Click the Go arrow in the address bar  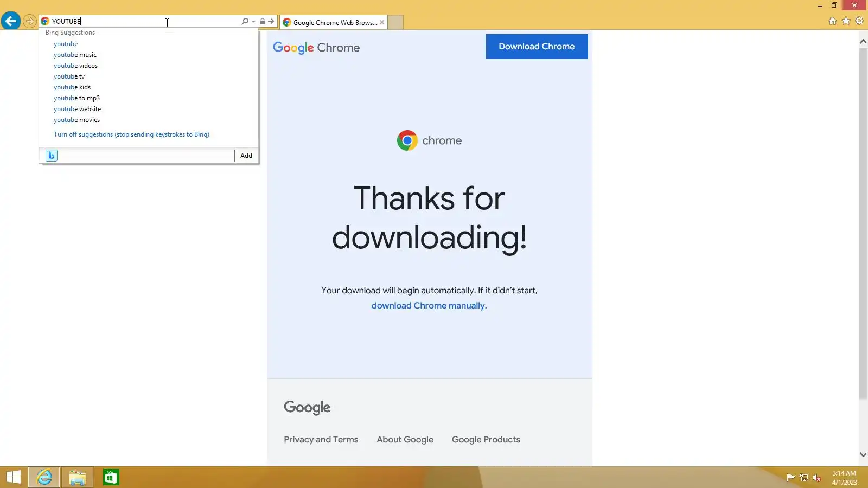tap(271, 22)
